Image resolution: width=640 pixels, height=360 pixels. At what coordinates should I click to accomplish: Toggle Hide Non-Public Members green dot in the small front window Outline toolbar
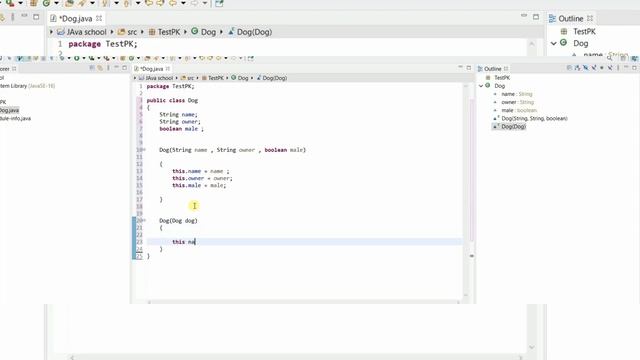(602, 68)
